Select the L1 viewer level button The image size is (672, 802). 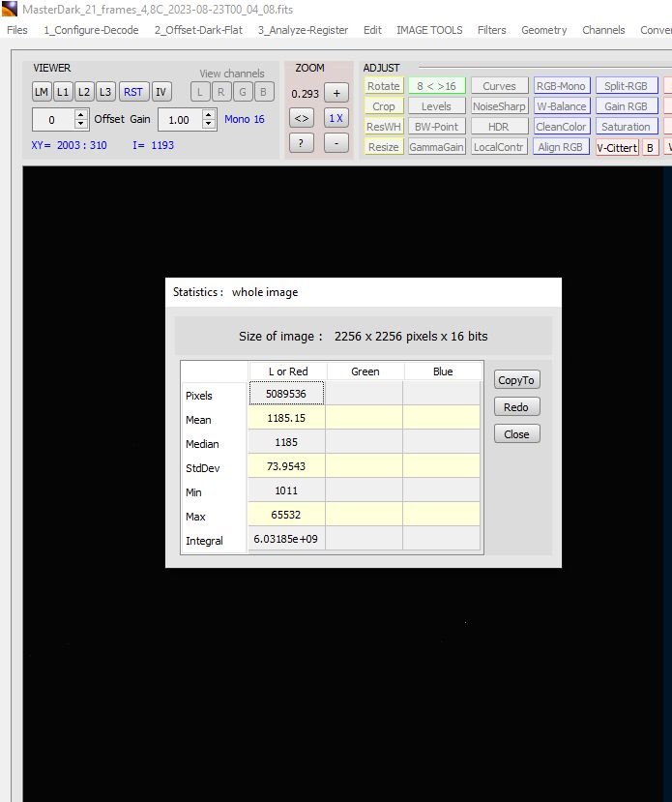pos(63,92)
